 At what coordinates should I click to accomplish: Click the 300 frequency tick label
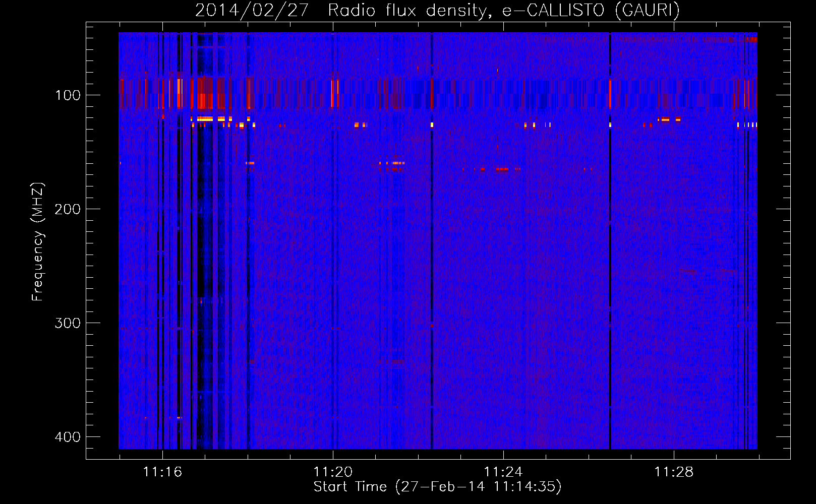tap(68, 323)
